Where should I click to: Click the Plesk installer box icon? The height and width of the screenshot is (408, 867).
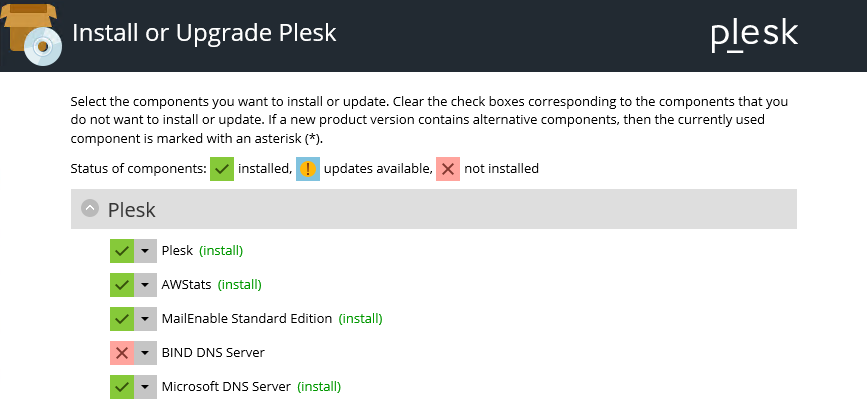pos(32,32)
